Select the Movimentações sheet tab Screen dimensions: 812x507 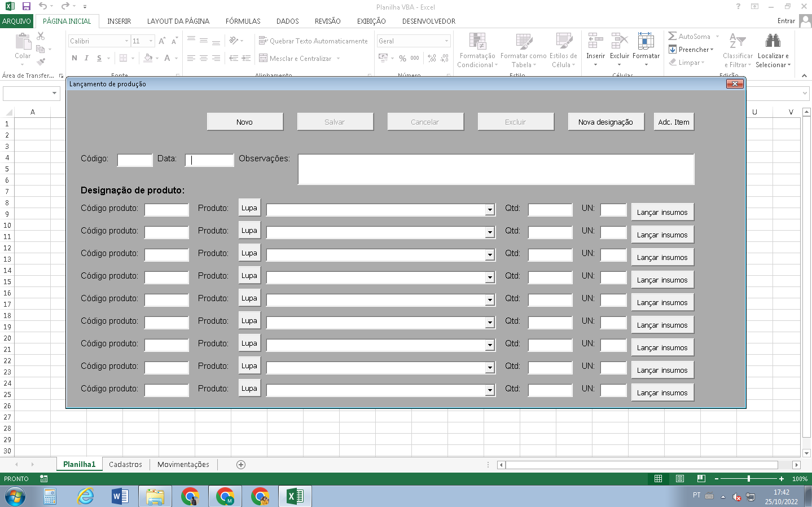pyautogui.click(x=183, y=465)
